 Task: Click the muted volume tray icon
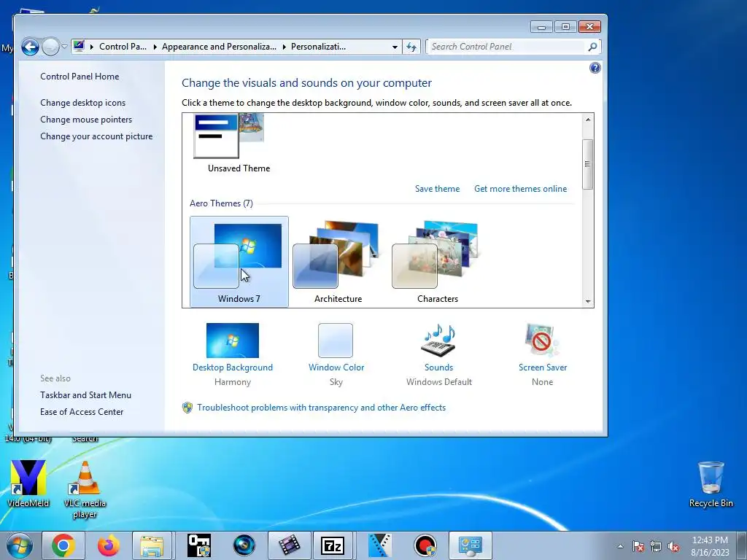(x=673, y=546)
